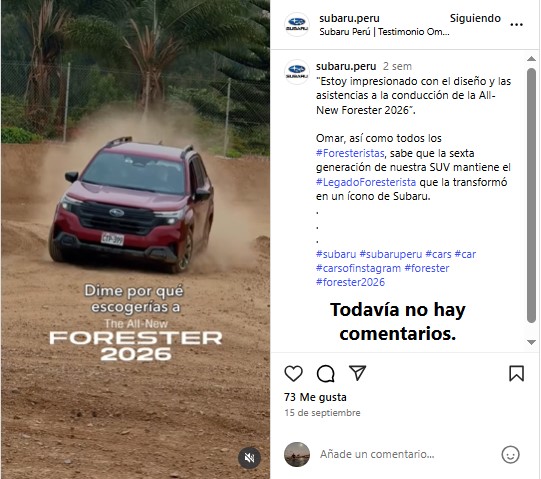541x479 pixels.
Task: Toggle the Siguiendo follow button
Action: 475,18
